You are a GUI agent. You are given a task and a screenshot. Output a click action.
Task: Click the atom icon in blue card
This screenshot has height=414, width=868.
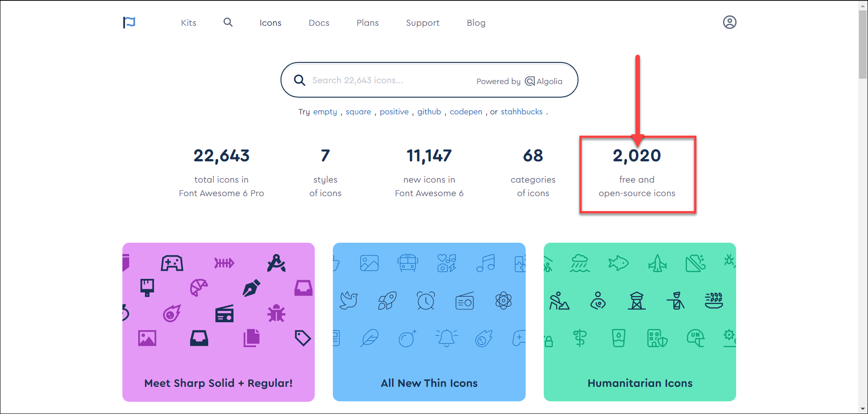click(503, 301)
